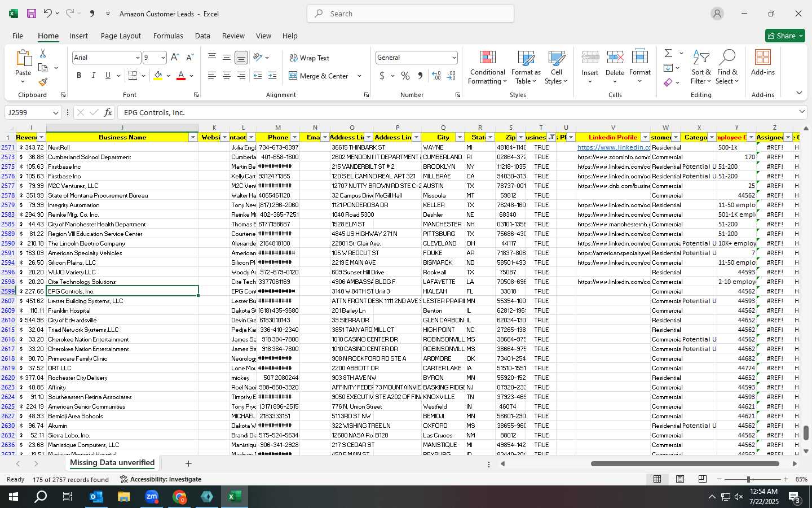Switch to the Formulas tab
This screenshot has width=812, height=508.
[x=168, y=36]
